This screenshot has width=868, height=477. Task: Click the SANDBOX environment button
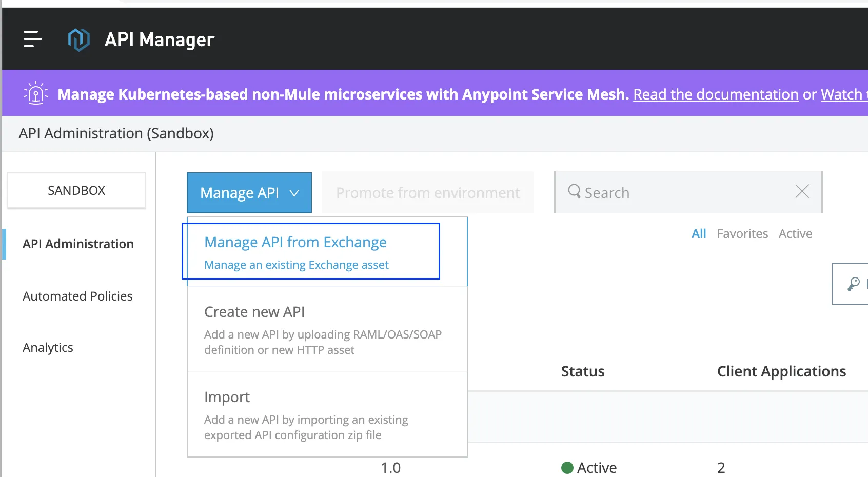click(76, 190)
